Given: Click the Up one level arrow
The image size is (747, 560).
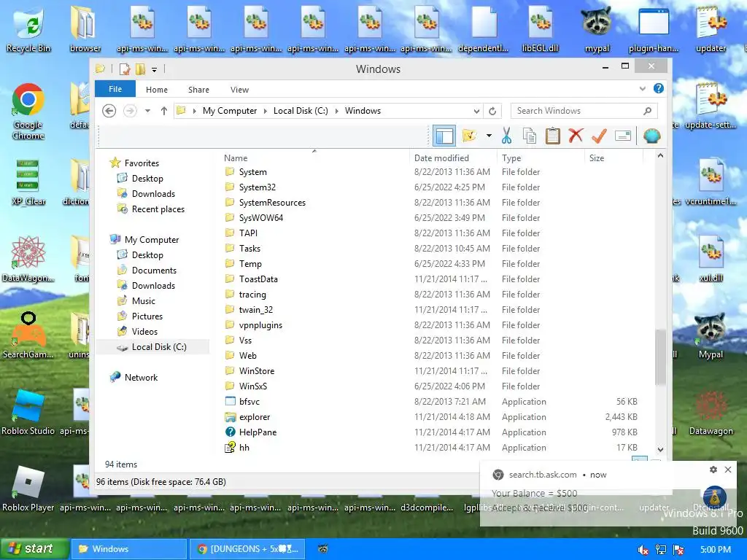Looking at the screenshot, I should (164, 111).
